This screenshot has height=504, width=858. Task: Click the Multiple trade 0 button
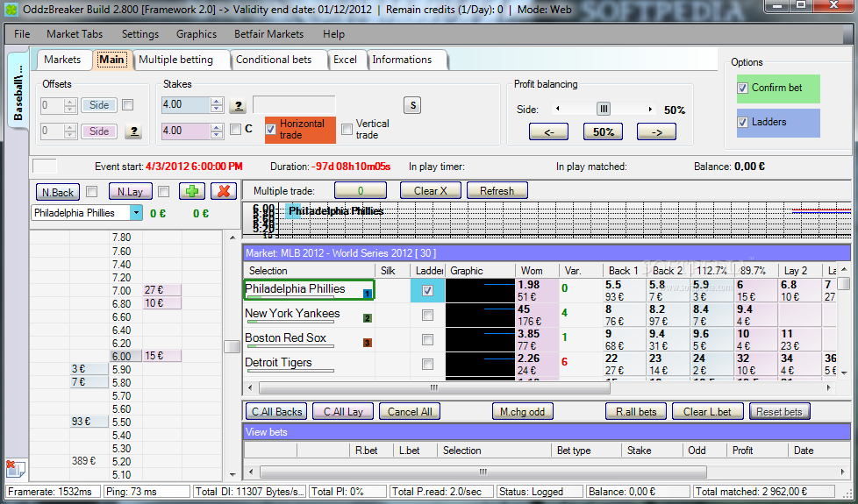pyautogui.click(x=360, y=191)
